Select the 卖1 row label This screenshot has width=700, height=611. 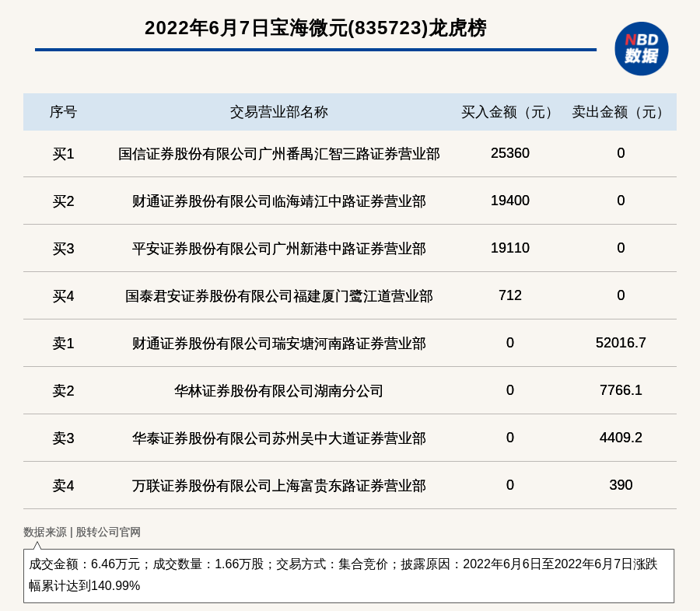tap(63, 344)
